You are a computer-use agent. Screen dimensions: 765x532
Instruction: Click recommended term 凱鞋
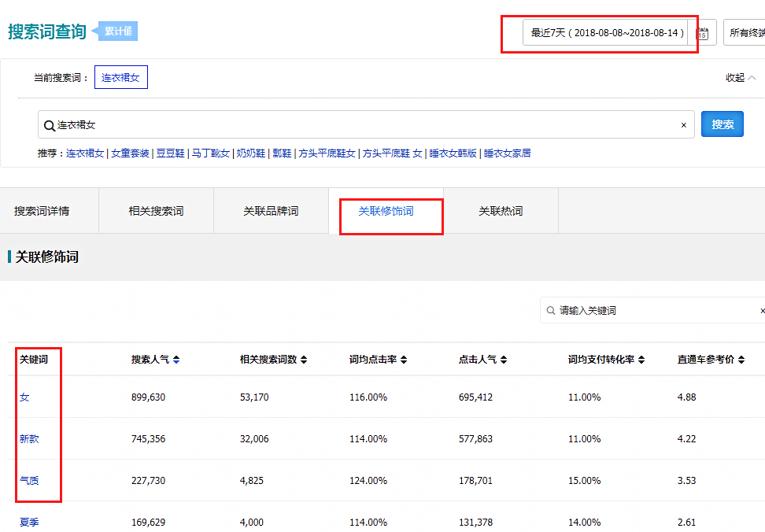tap(282, 153)
